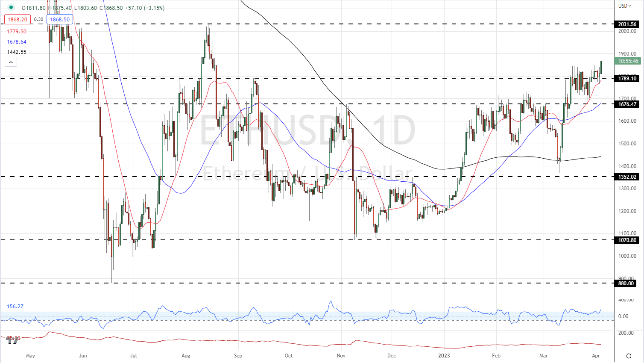Click the 1000.00 price scale label
This screenshot has height=363, width=644.
pyautogui.click(x=627, y=256)
